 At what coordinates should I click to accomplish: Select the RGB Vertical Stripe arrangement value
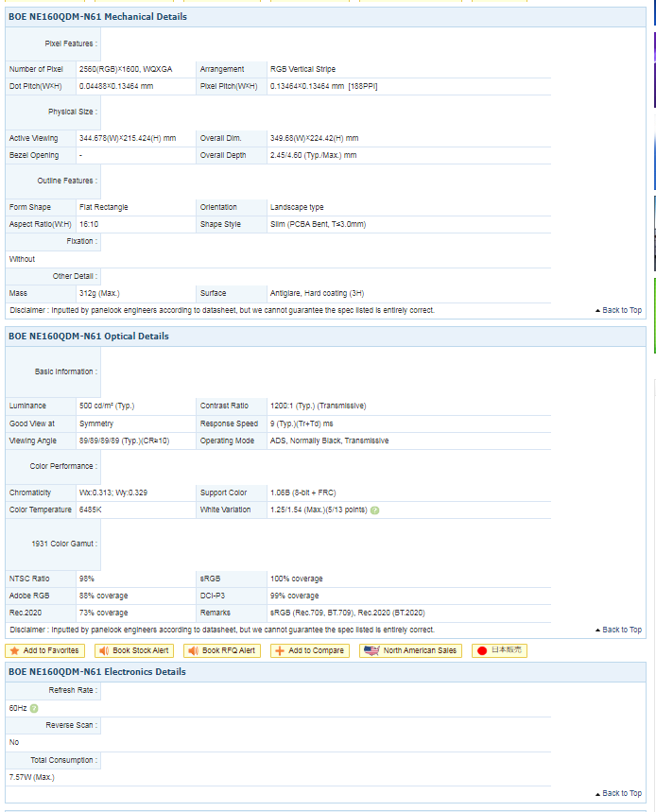point(302,69)
